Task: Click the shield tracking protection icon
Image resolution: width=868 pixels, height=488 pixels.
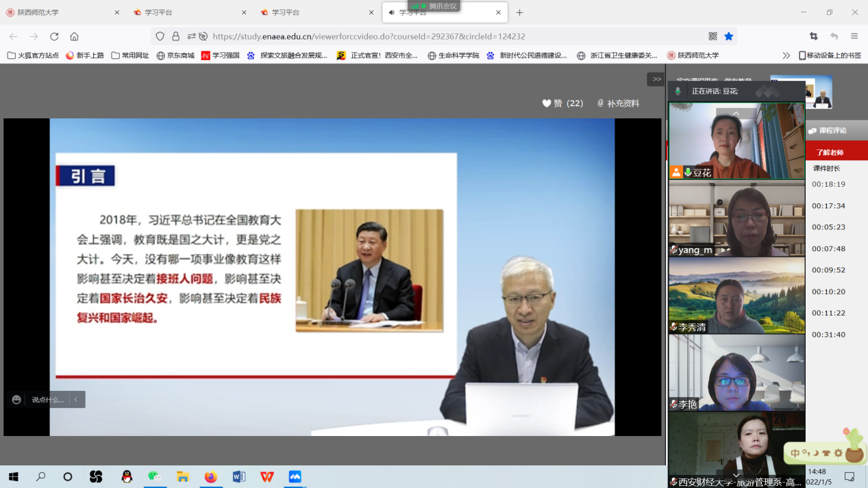Action: (x=160, y=36)
